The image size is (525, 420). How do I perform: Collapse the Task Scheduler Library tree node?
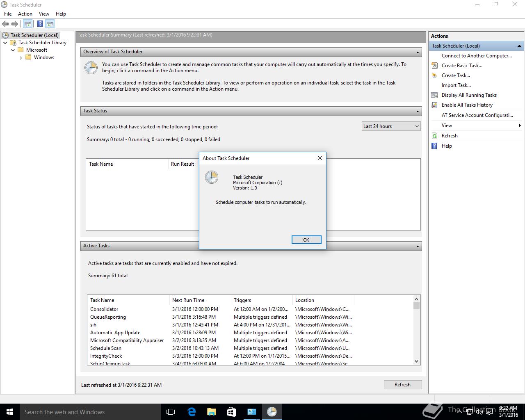point(5,43)
